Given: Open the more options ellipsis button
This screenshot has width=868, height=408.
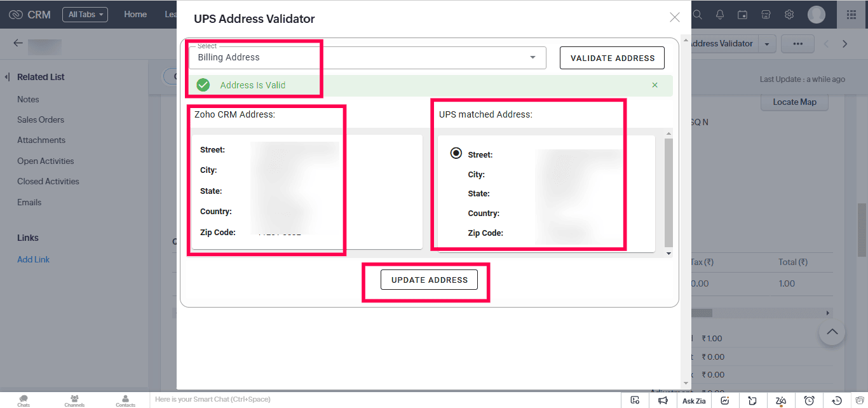Looking at the screenshot, I should click(797, 44).
